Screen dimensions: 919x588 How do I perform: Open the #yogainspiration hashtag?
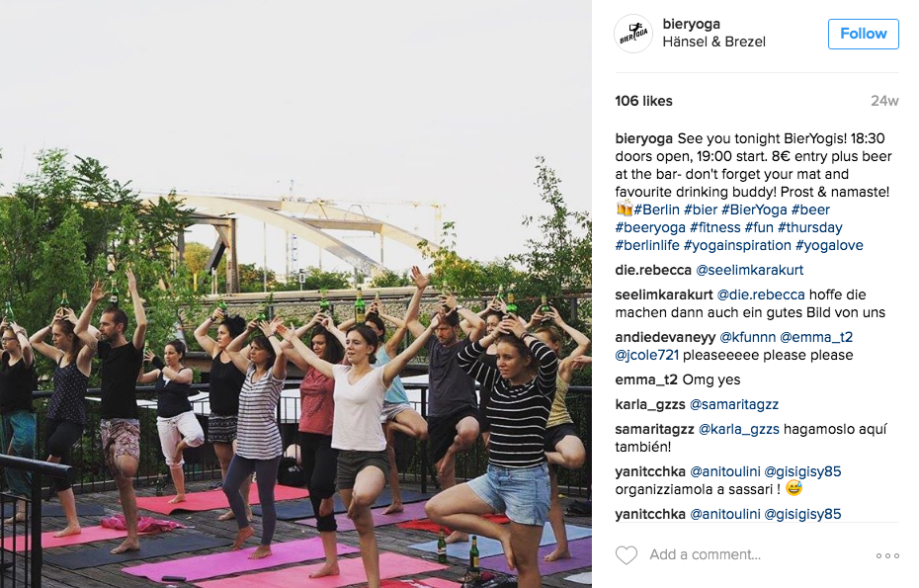[x=737, y=245]
